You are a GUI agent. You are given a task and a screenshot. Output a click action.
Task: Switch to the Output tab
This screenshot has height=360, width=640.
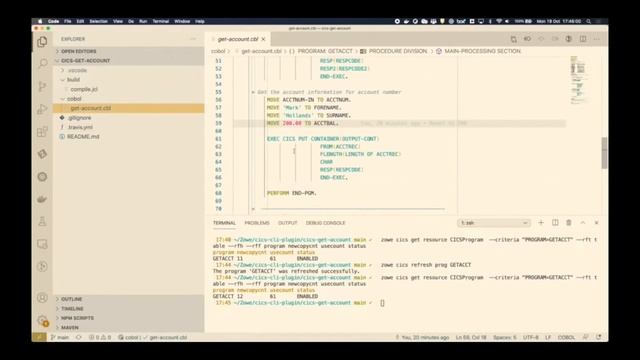click(288, 223)
